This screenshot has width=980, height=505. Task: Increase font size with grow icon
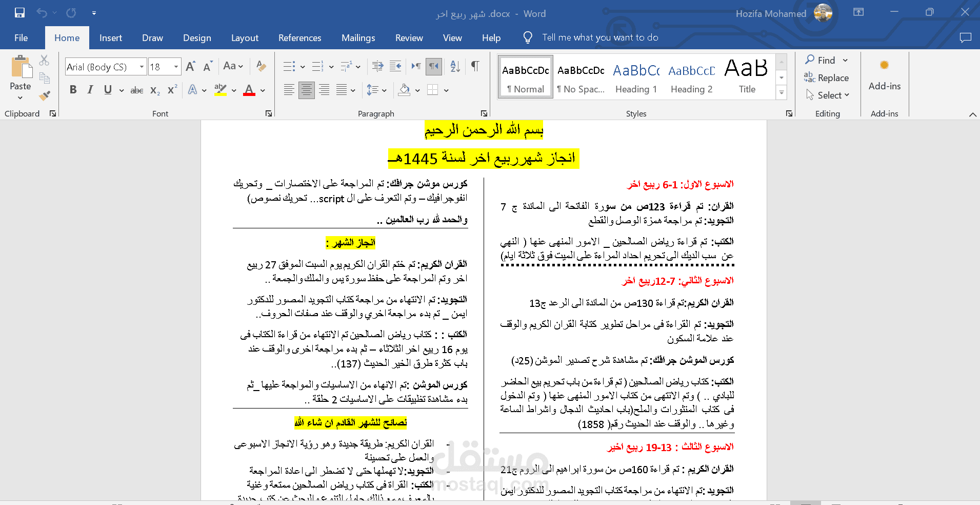190,66
